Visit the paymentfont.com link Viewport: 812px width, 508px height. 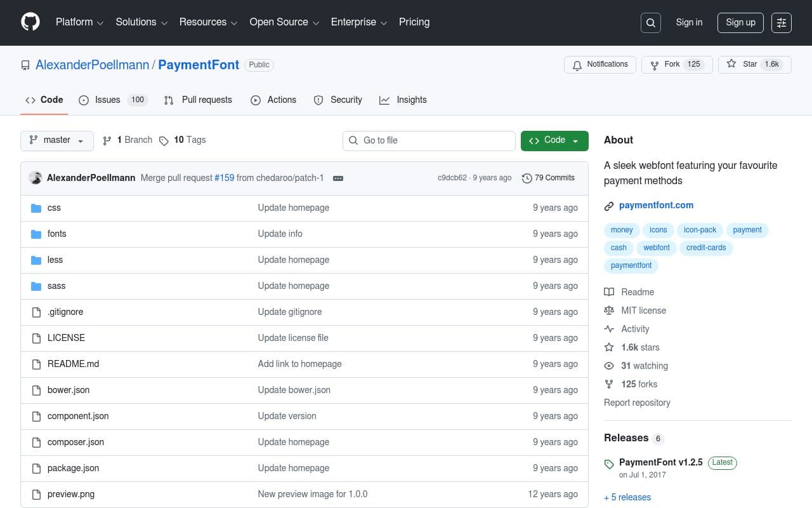[x=656, y=205]
